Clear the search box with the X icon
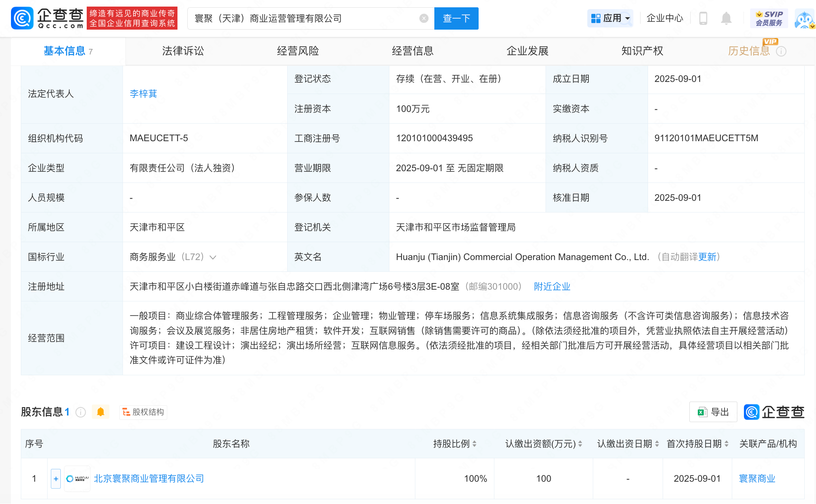 tap(424, 18)
